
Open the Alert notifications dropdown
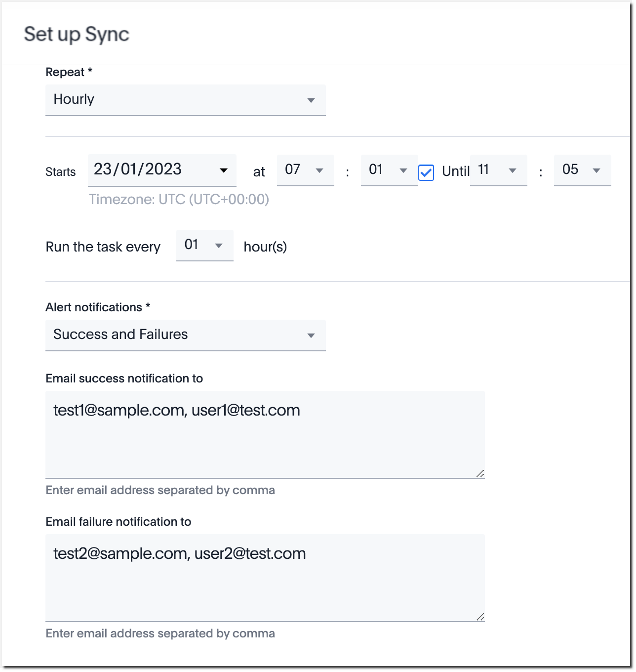click(x=185, y=335)
